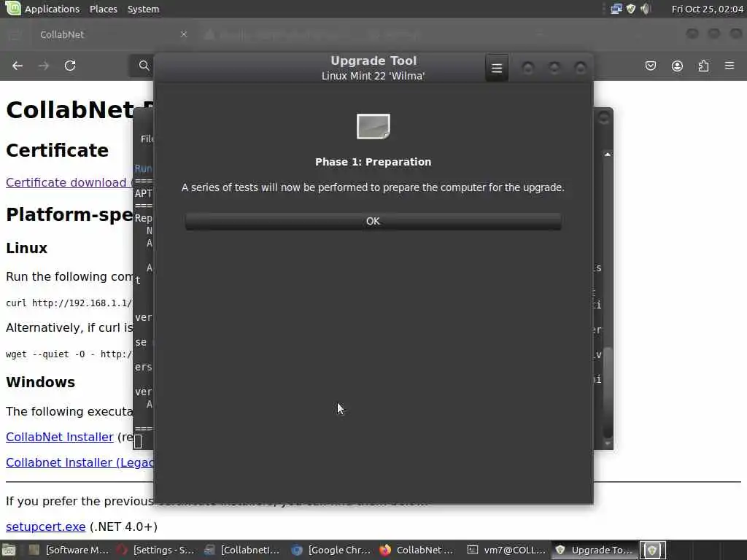Click the terminal window scrollbar thumb
The height and width of the screenshot is (560, 747).
point(608,392)
